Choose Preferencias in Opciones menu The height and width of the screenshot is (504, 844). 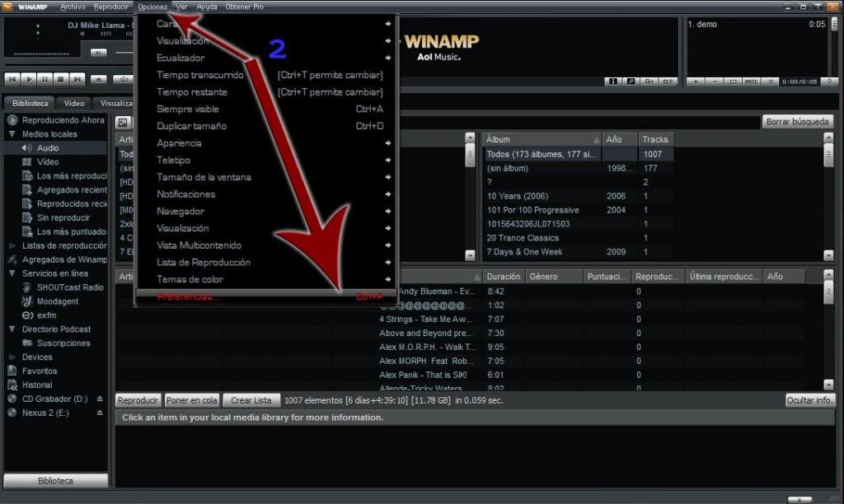click(x=268, y=297)
